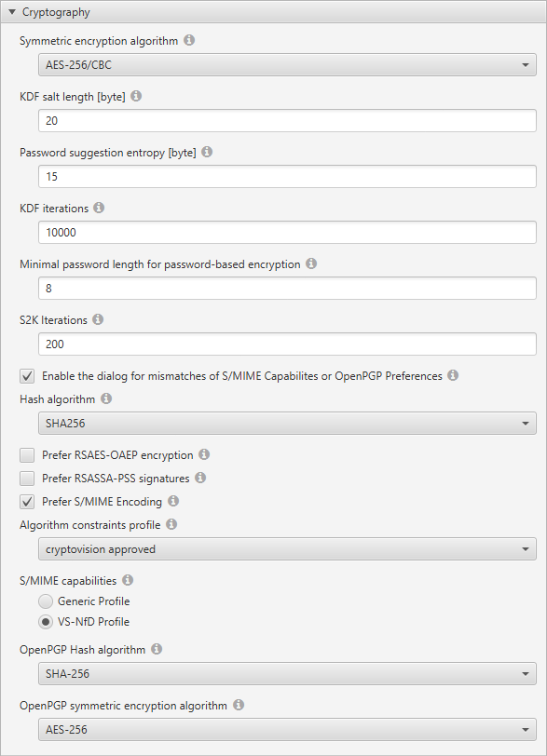This screenshot has width=547, height=756.
Task: Click info icon next to S/MIME capabilities
Action: pyautogui.click(x=128, y=580)
